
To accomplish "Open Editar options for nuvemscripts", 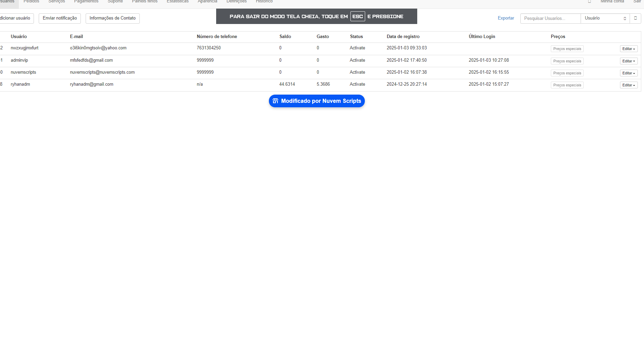I will (x=629, y=73).
